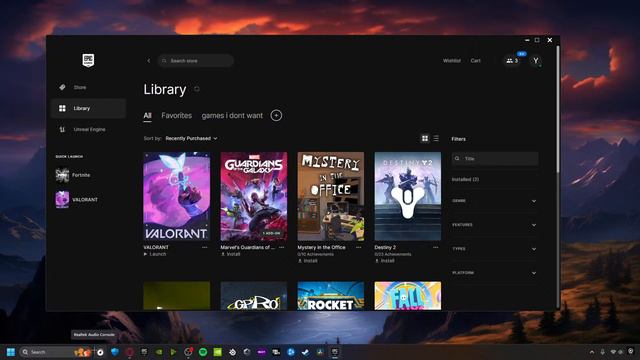Show hidden system tray icons
Screen dimensions: 640x360
pos(592,352)
